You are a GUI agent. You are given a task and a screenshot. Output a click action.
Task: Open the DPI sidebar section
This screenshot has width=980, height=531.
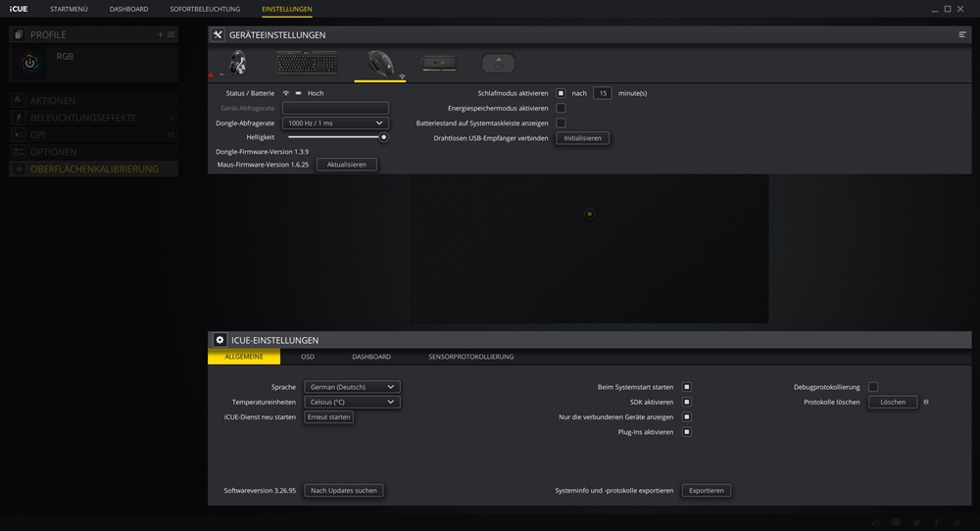tap(94, 134)
